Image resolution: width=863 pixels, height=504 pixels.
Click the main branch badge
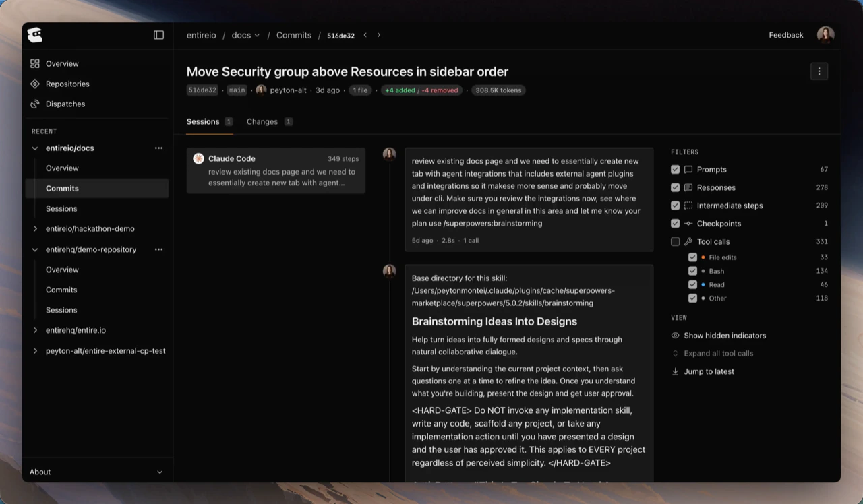click(x=237, y=90)
